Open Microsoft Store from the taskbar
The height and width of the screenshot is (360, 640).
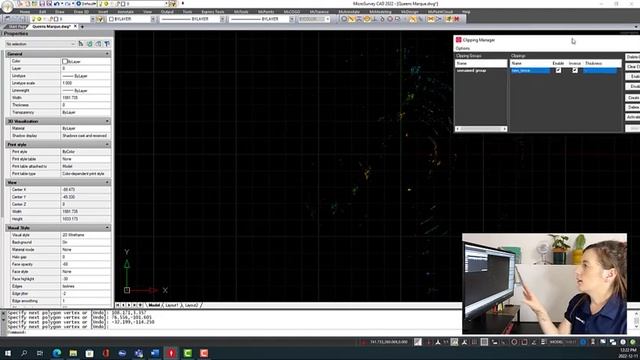click(89, 353)
